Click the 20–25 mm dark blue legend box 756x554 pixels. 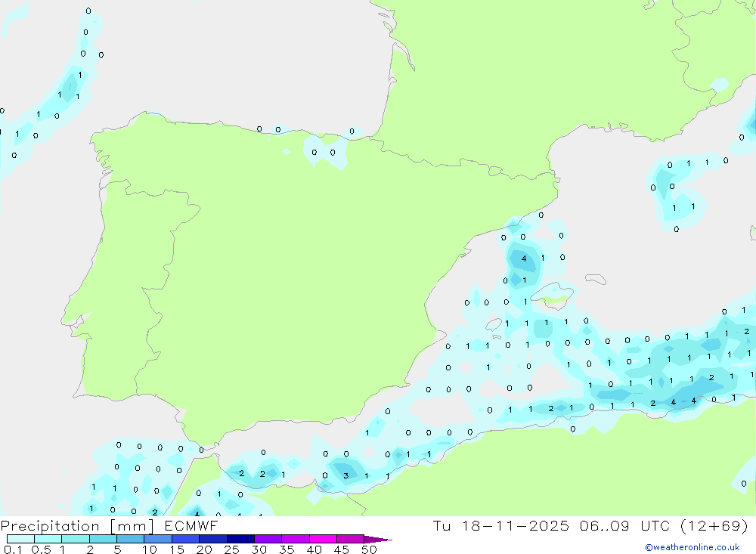click(x=212, y=539)
